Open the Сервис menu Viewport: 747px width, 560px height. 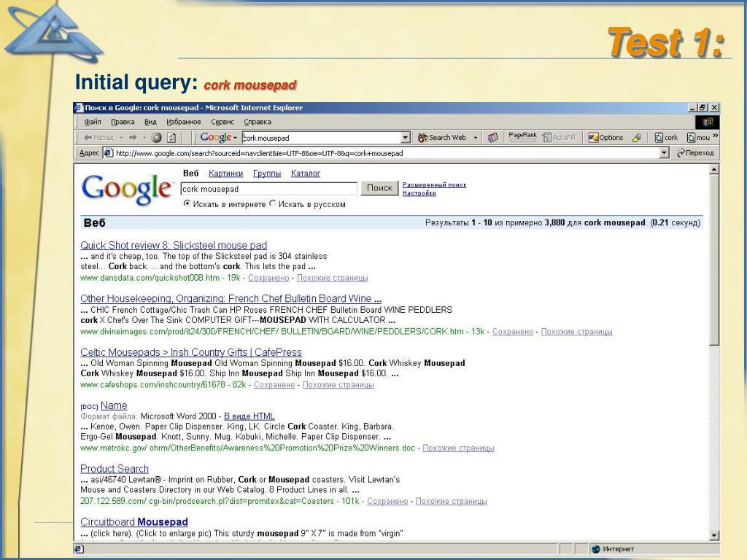[222, 122]
